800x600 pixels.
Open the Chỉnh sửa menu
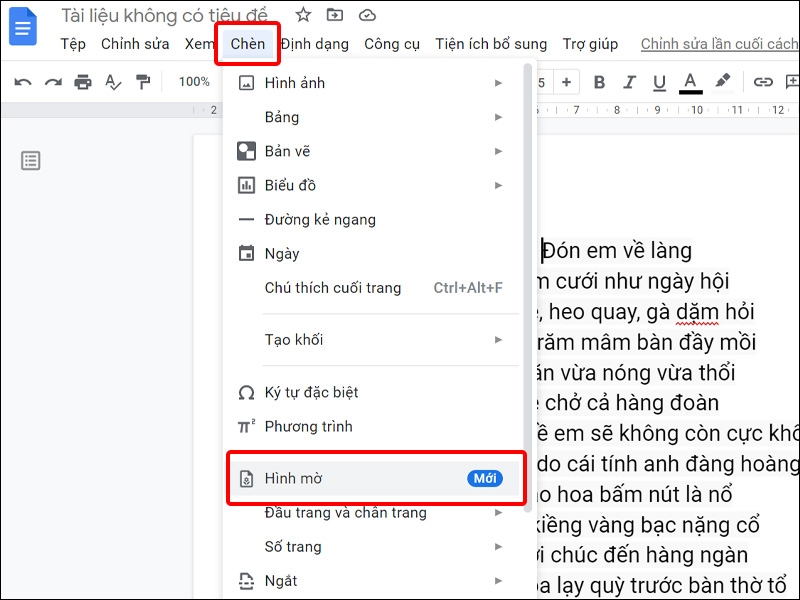click(135, 44)
